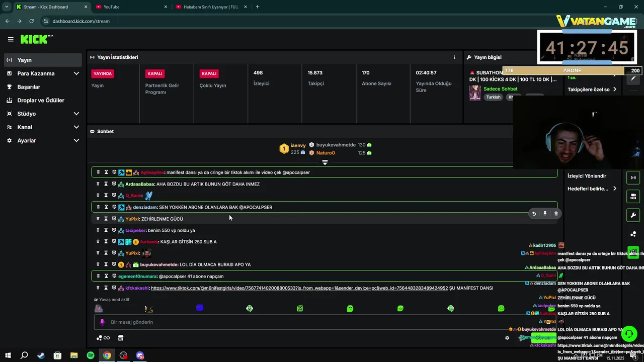The width and height of the screenshot is (644, 362).
Task: Open Droplar ve Ödüller in the sidebar
Action: click(x=43, y=100)
